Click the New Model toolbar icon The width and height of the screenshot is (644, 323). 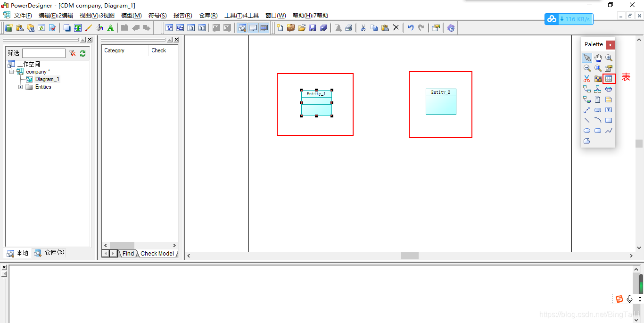click(x=280, y=28)
